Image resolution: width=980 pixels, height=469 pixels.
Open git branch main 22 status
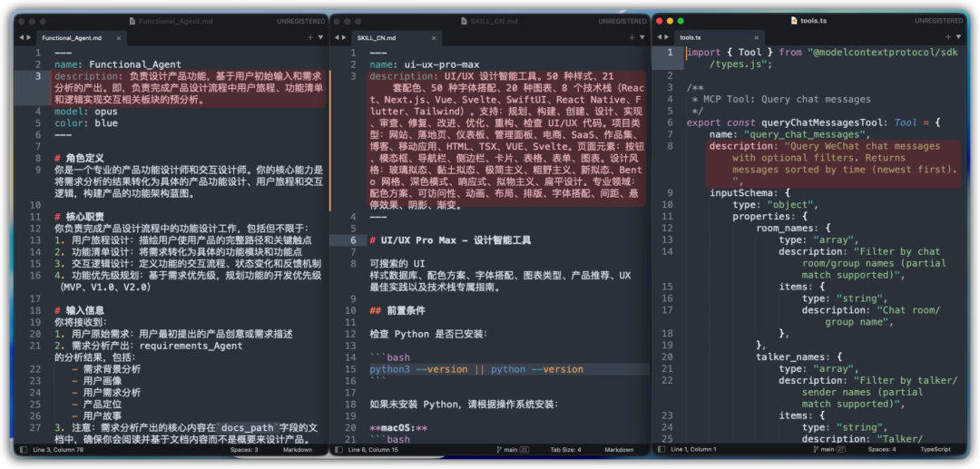[513, 450]
